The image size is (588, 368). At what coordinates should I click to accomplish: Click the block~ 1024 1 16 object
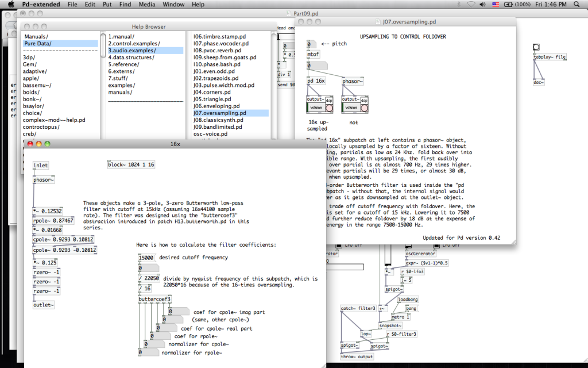tap(131, 165)
